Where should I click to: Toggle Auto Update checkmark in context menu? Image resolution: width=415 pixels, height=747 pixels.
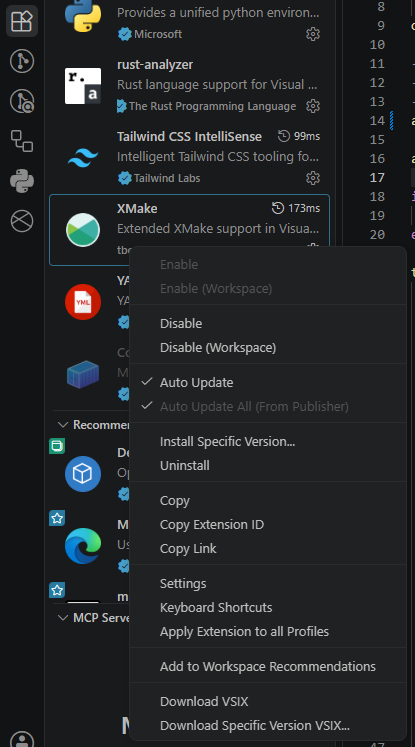pos(196,383)
